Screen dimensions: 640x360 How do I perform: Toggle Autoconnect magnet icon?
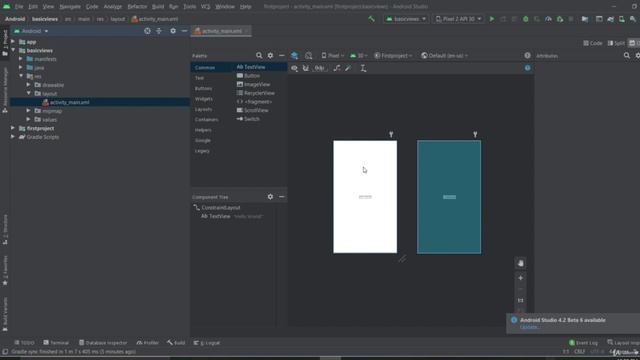306,68
